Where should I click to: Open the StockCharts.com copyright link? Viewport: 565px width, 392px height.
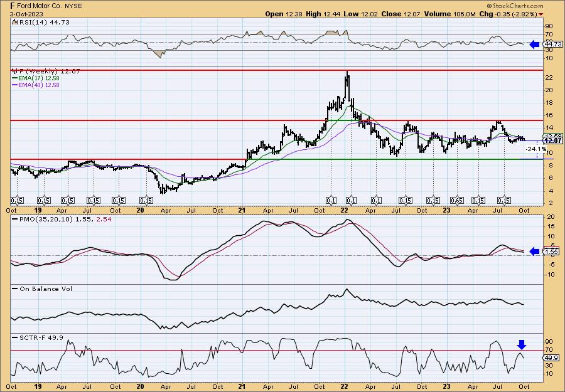tap(515, 6)
